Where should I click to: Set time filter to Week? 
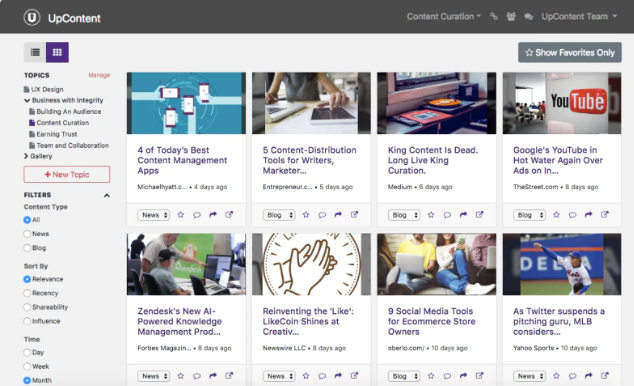pyautogui.click(x=27, y=367)
